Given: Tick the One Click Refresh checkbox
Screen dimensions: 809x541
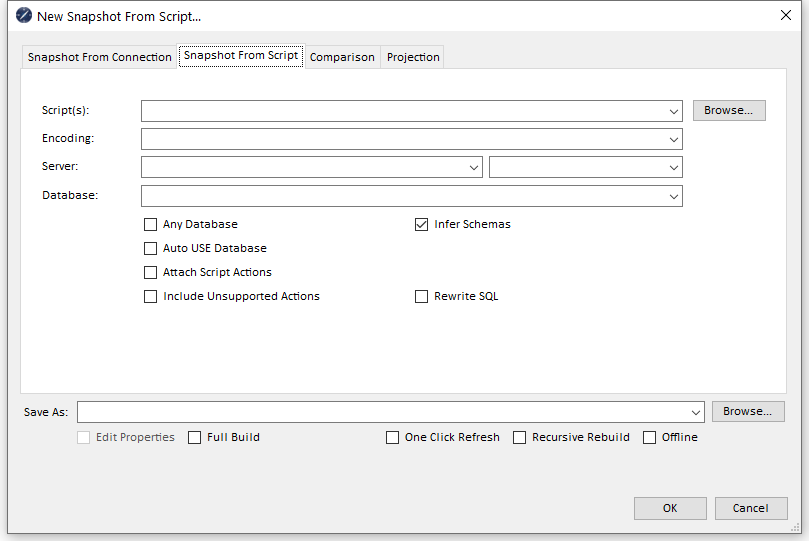Looking at the screenshot, I should click(x=393, y=438).
